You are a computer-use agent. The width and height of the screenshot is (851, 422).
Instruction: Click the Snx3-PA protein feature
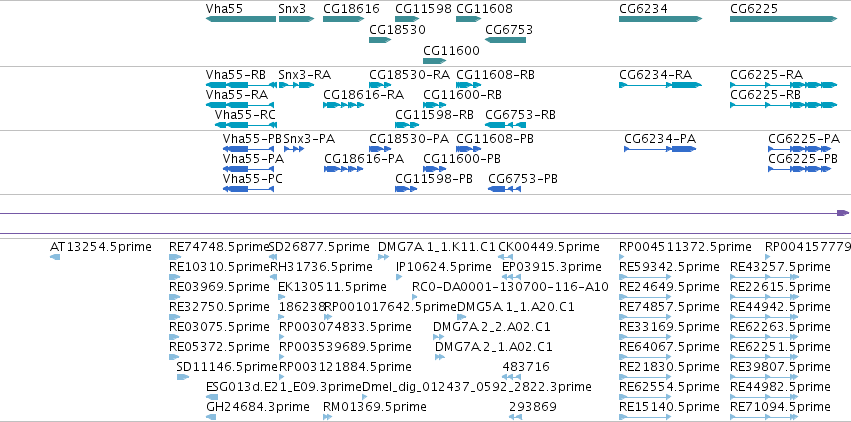pyautogui.click(x=294, y=149)
